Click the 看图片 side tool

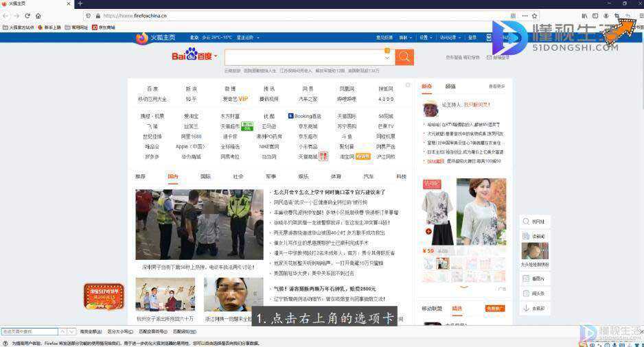tap(534, 278)
